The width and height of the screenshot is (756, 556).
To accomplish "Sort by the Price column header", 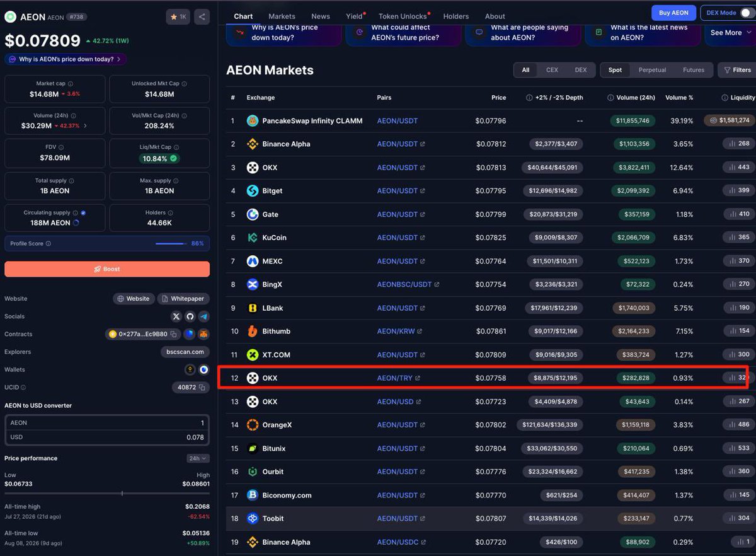I will (498, 98).
